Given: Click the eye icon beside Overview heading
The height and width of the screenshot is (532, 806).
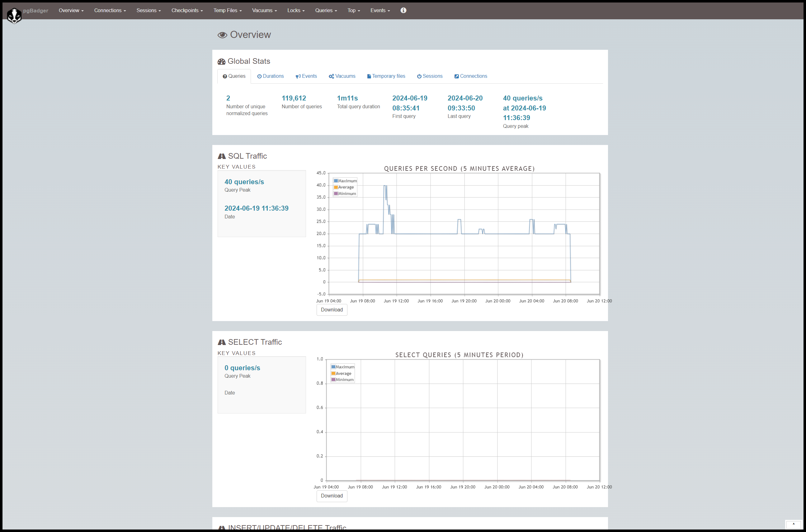Looking at the screenshot, I should tap(222, 35).
